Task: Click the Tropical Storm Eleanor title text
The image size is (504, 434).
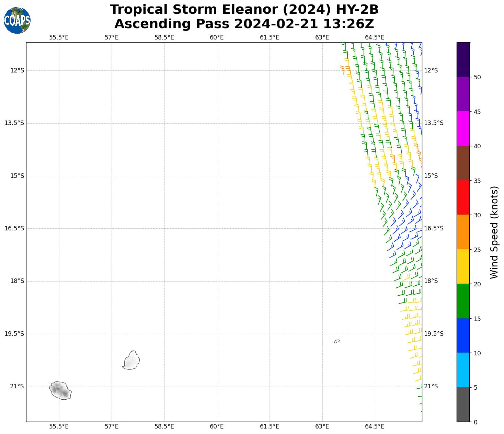Action: tap(244, 10)
